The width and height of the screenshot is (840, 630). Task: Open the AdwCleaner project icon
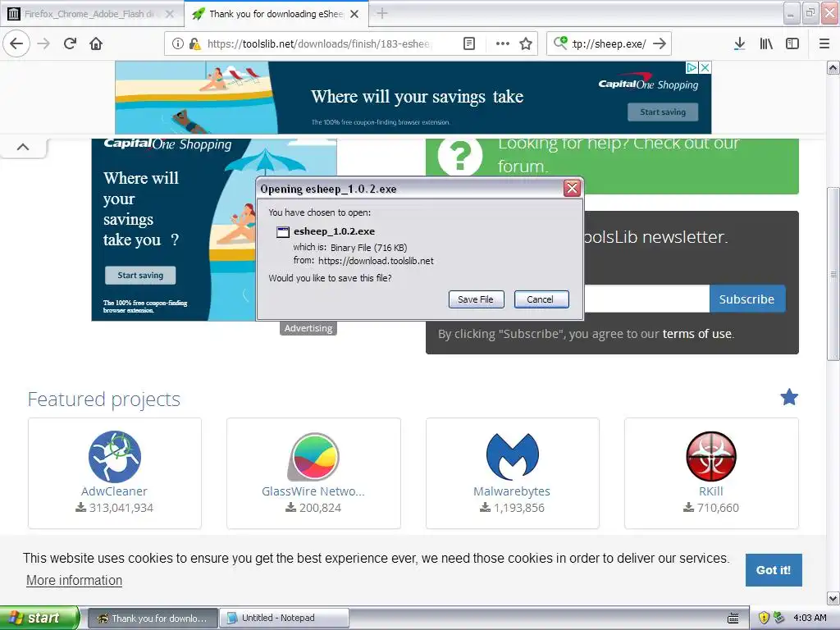(x=115, y=456)
